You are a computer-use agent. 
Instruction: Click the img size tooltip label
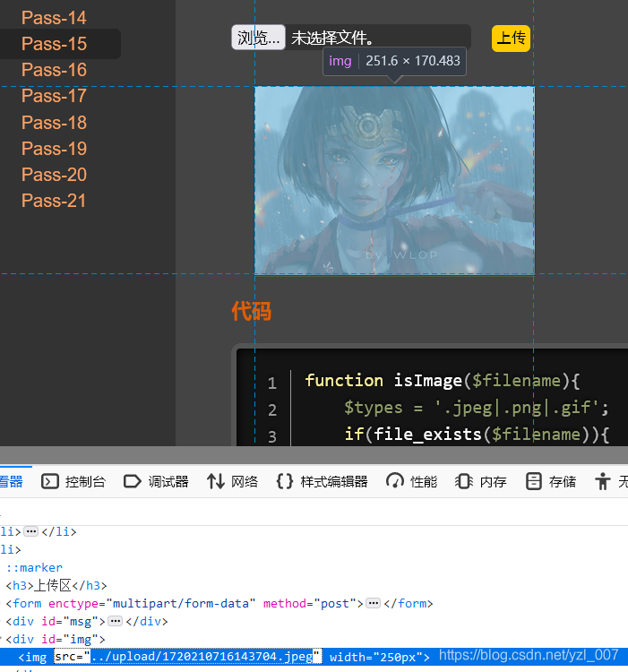[x=394, y=61]
